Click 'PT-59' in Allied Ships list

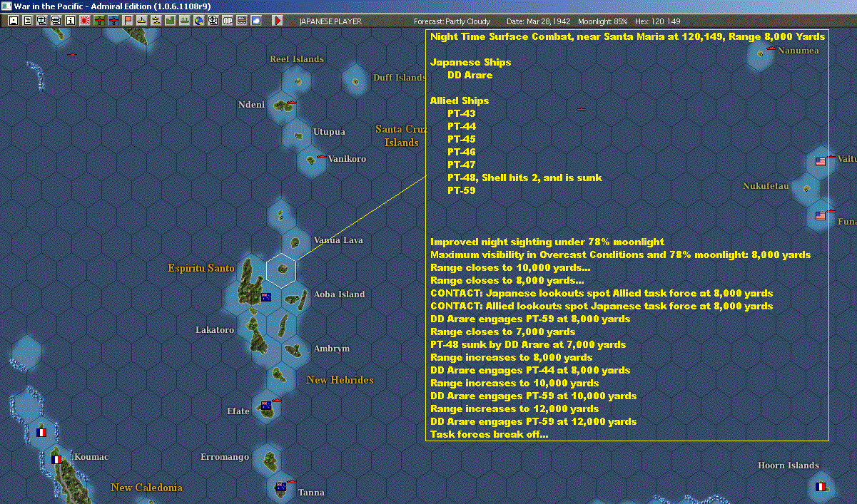(x=461, y=190)
